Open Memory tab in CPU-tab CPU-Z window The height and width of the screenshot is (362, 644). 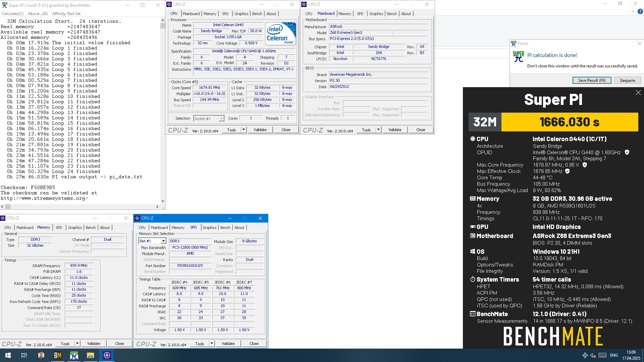click(x=210, y=14)
